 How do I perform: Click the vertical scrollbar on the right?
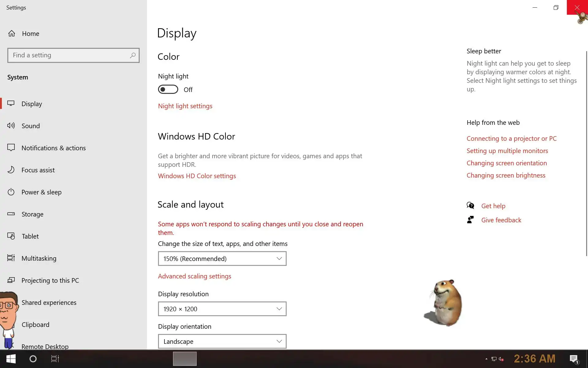(x=586, y=153)
